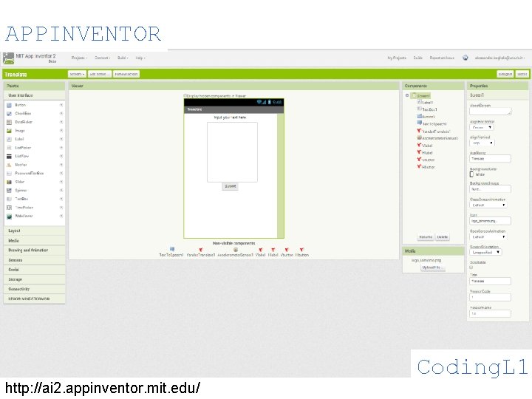Expand the Sensors palette section

34,260
